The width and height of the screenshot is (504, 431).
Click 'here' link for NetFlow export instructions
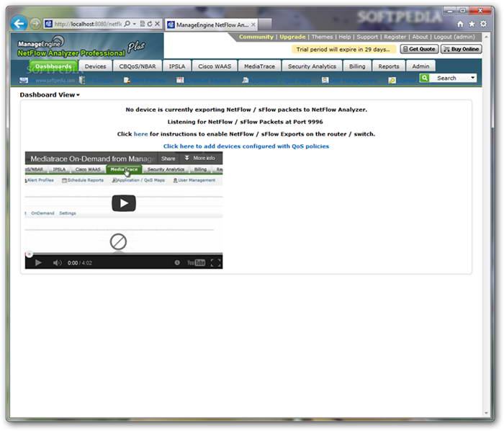click(x=141, y=134)
